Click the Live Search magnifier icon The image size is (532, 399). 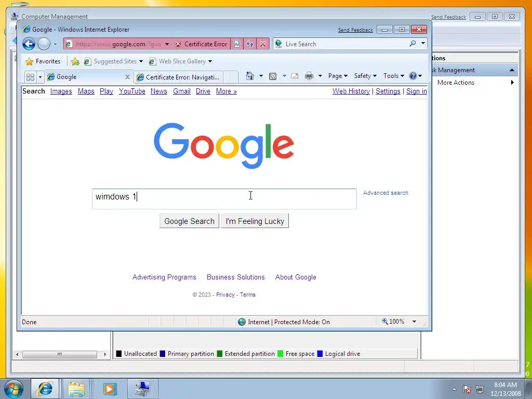413,44
